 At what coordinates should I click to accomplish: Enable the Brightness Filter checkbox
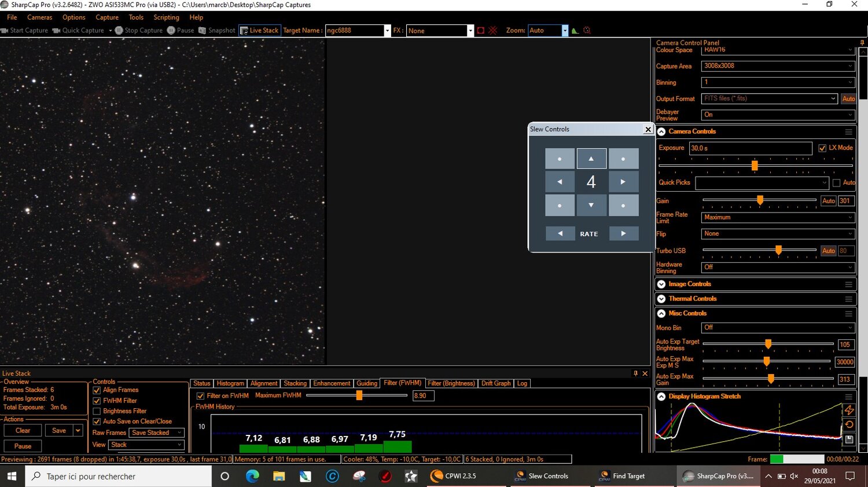(x=97, y=411)
